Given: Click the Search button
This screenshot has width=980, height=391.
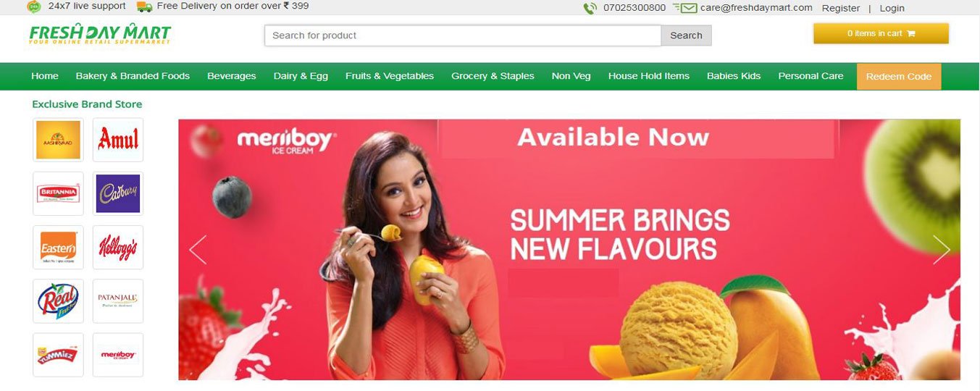Looking at the screenshot, I should click(x=686, y=35).
